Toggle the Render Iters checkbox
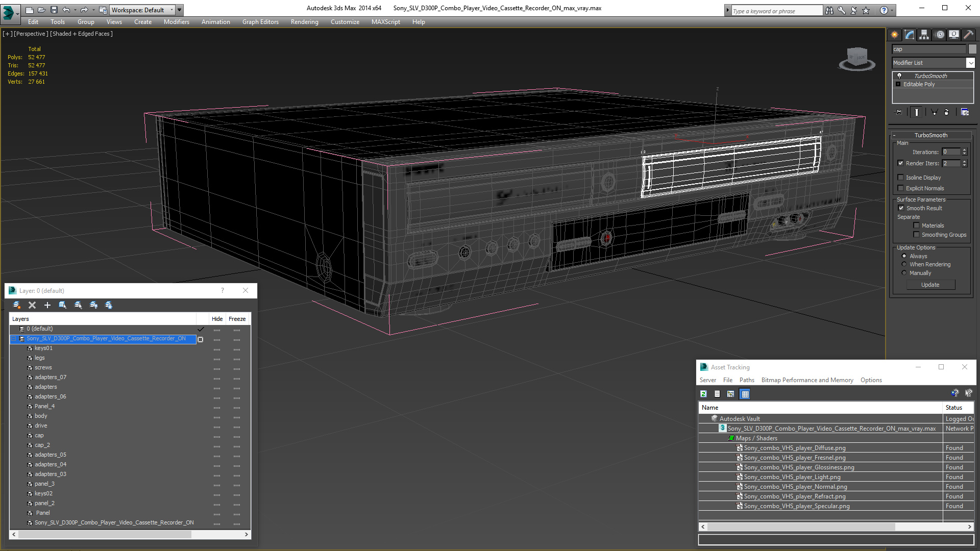This screenshot has height=551, width=980. (x=901, y=163)
